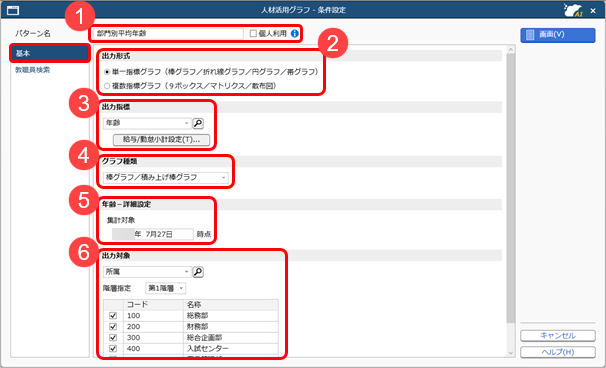Click the AI assistant cloud icon

coord(574,10)
